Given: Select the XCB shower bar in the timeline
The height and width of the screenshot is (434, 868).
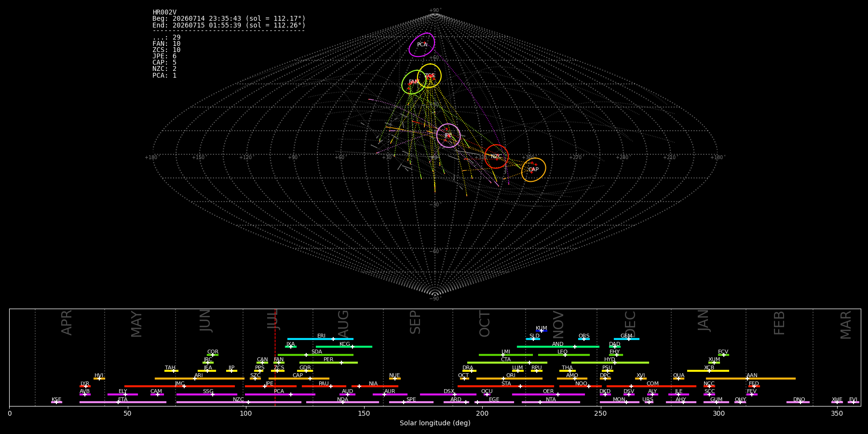Looking at the screenshot, I should (x=708, y=371).
